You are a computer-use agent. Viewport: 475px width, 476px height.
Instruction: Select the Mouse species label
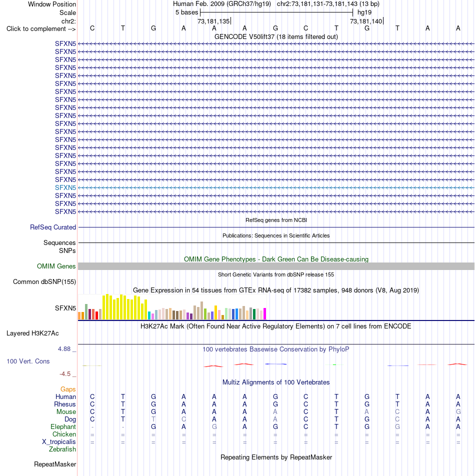(66, 412)
